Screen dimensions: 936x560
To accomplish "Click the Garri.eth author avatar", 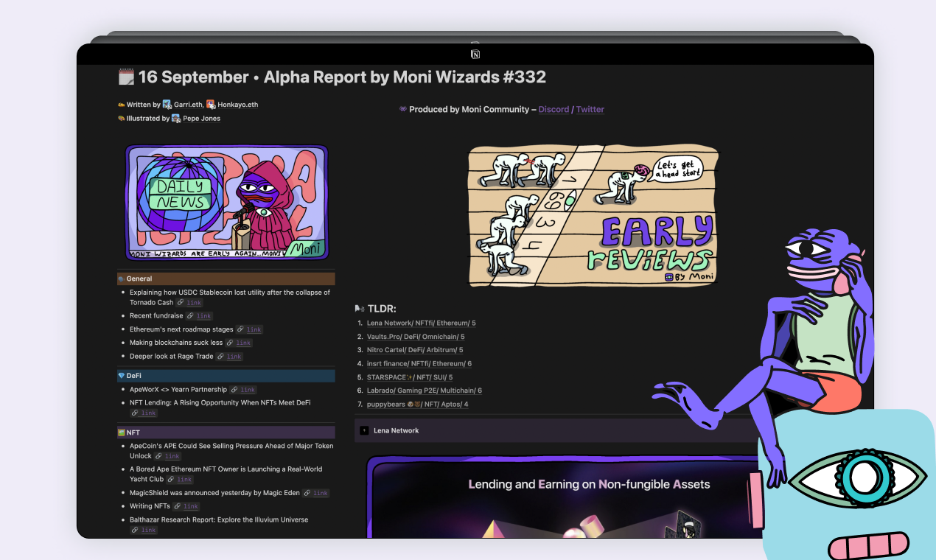I will pos(167,105).
